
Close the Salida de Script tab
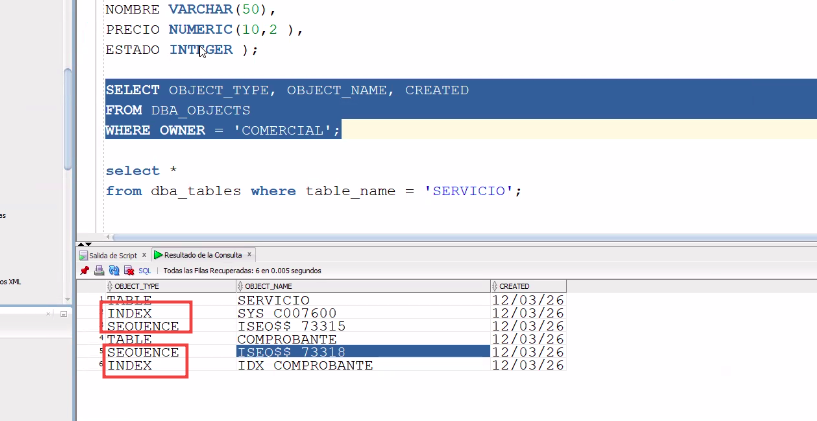click(144, 255)
